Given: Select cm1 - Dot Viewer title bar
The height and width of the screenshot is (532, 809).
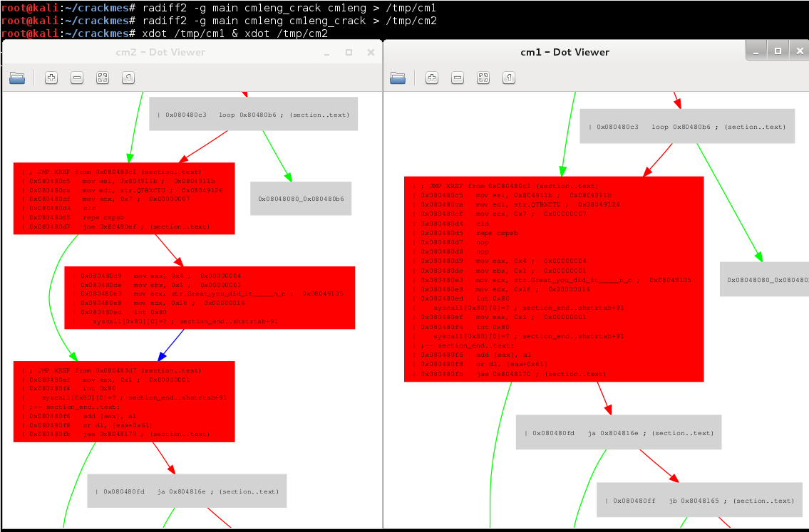Looking at the screenshot, I should (x=565, y=52).
